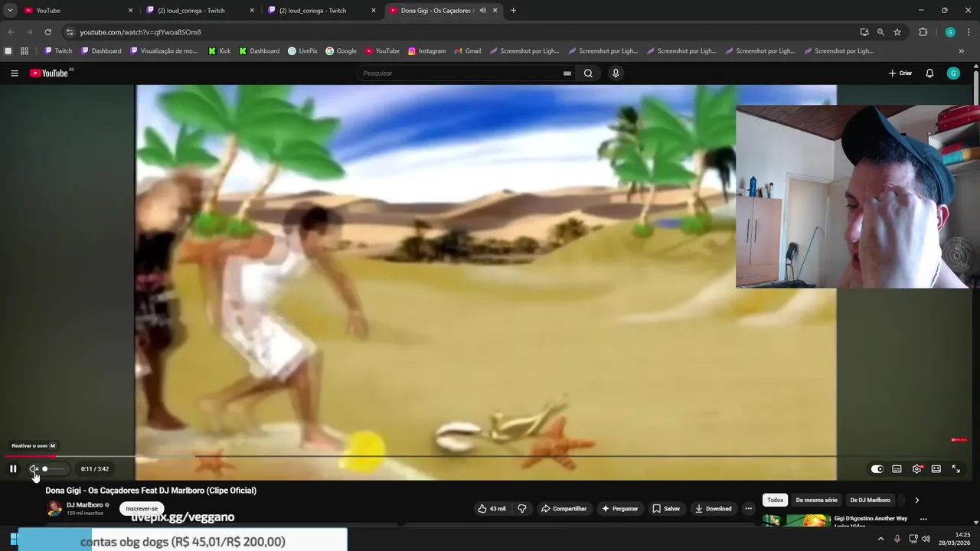Toggle the autoplay switch
The height and width of the screenshot is (551, 980).
pyautogui.click(x=877, y=469)
